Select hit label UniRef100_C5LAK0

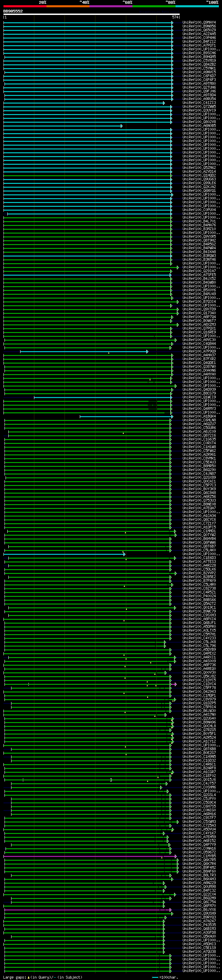(x=199, y=550)
